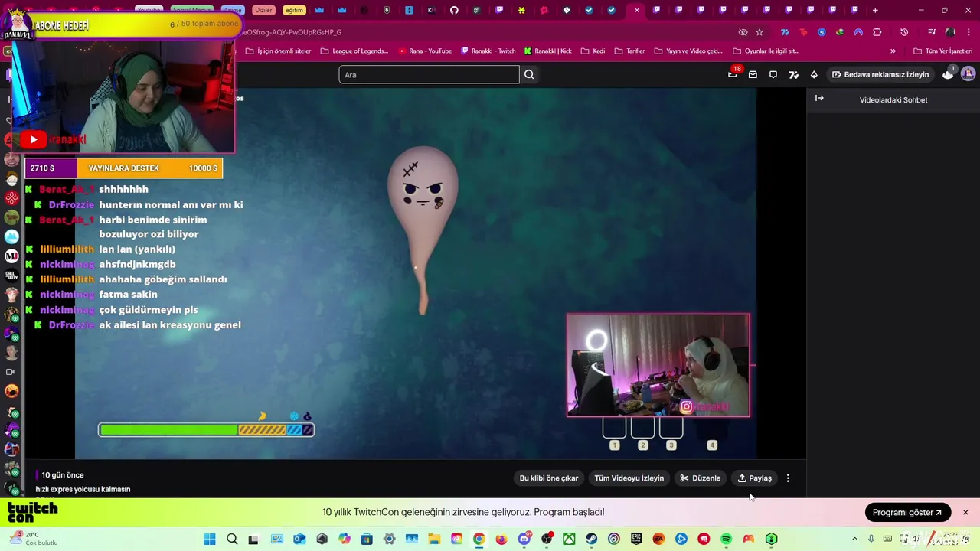The image size is (980, 551).
Task: Open Twitch user avatar menu
Action: point(968,74)
